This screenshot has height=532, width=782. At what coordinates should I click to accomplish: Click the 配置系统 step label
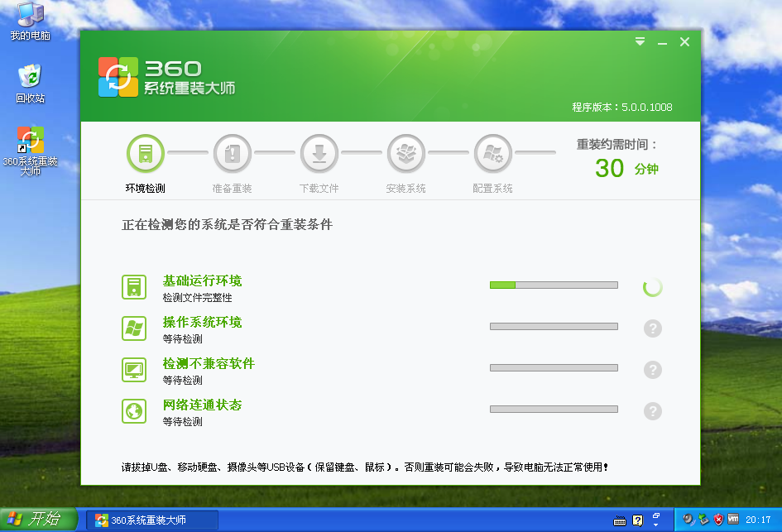coord(492,189)
